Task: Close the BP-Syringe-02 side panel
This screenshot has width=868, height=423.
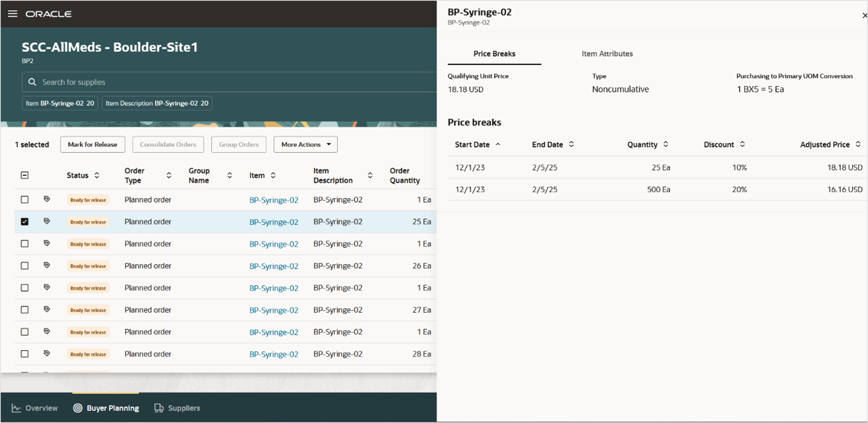Action: [865, 16]
